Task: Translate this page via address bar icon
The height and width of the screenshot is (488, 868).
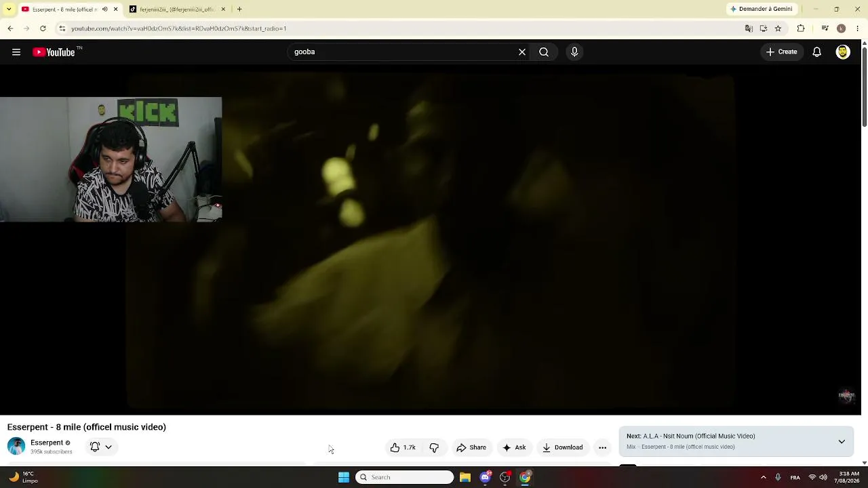Action: [x=749, y=28]
